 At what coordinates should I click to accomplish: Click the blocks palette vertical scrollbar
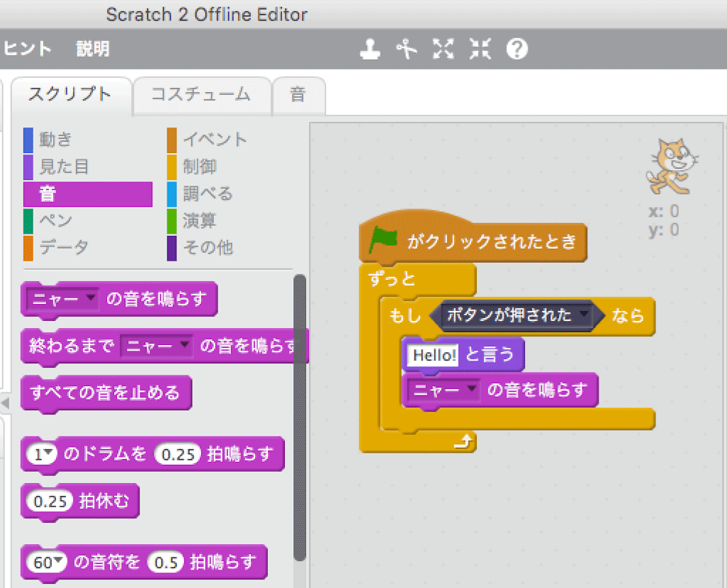click(x=300, y=417)
